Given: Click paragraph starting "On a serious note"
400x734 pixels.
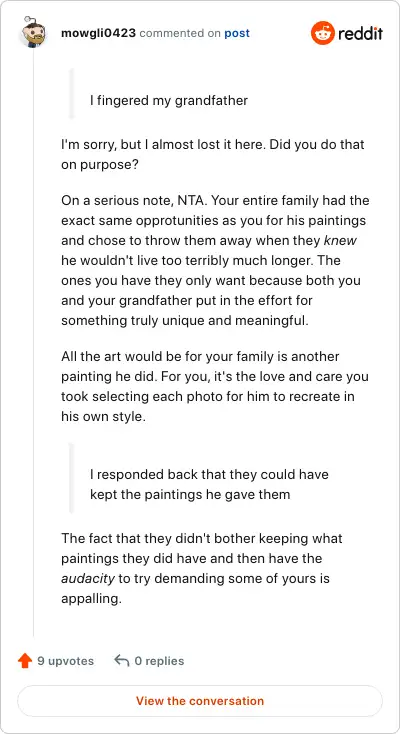Looking at the screenshot, I should (x=215, y=261).
